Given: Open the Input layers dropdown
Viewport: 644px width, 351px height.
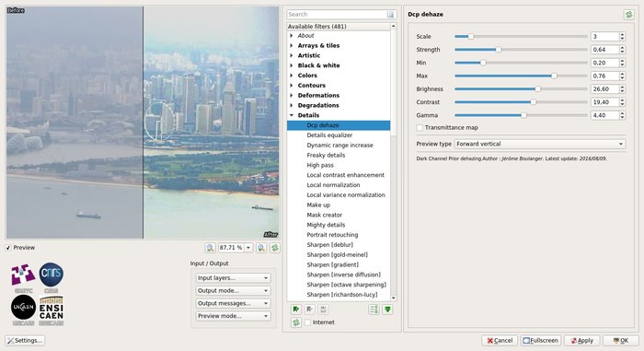Looking at the screenshot, I should pos(233,278).
